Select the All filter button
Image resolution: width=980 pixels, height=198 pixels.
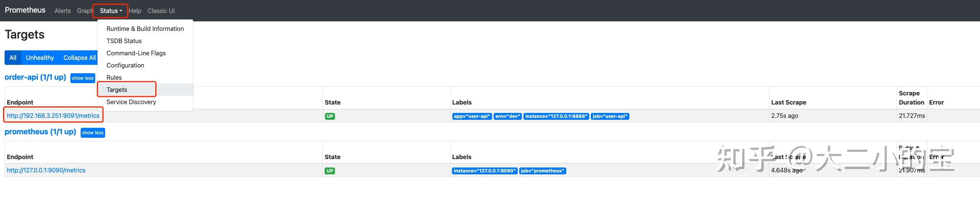[x=13, y=58]
